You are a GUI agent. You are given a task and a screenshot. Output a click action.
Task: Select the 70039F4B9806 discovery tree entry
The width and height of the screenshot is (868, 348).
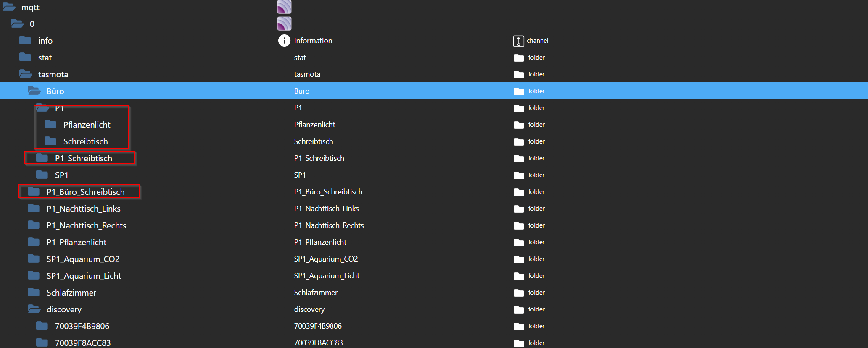[x=82, y=326]
